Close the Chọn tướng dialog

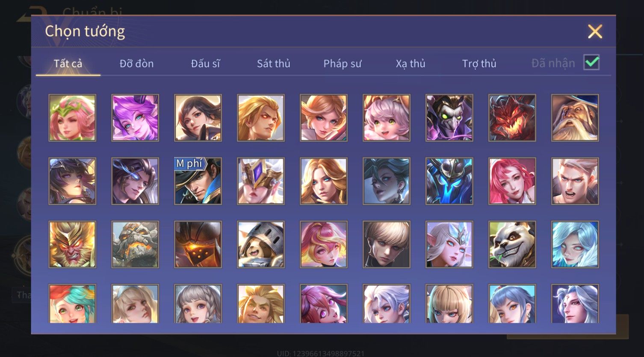(x=595, y=32)
